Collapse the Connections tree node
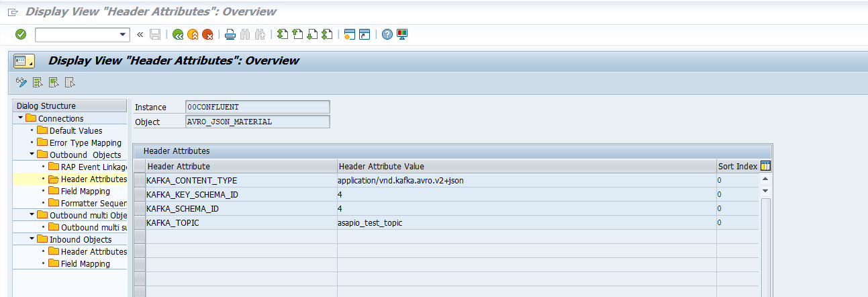The height and width of the screenshot is (297, 868). coord(21,118)
